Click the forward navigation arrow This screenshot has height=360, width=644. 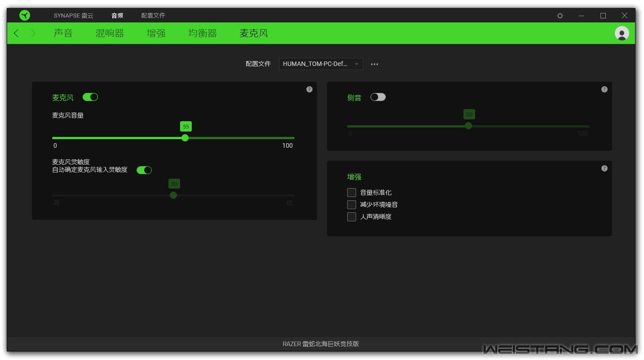[33, 33]
